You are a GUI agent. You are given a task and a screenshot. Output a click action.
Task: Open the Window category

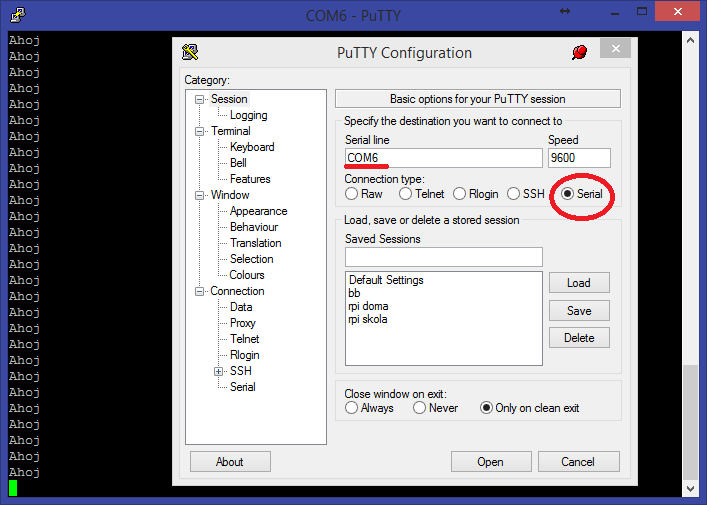click(230, 195)
